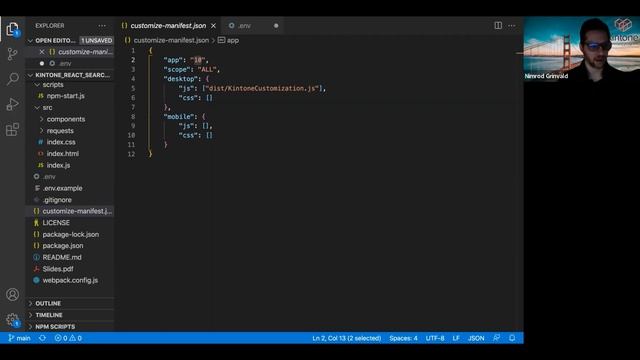Open Slides.pdf file
Image resolution: width=640 pixels, height=360 pixels.
(x=58, y=269)
